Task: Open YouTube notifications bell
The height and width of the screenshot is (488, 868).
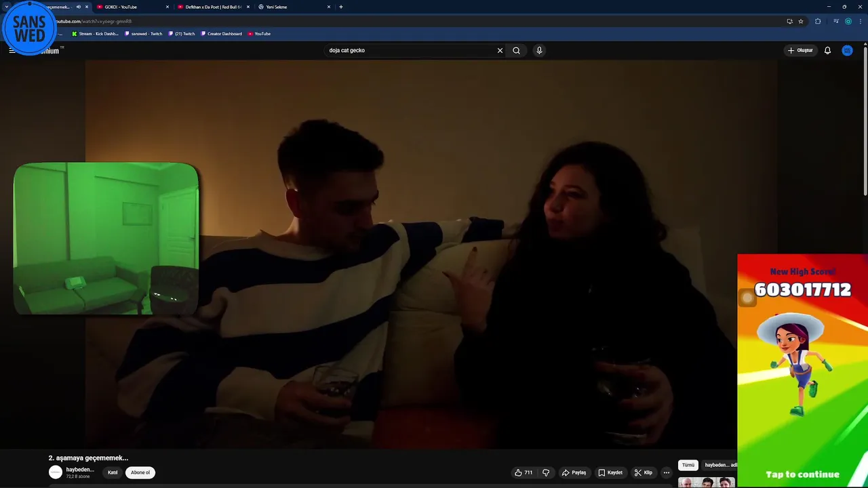Action: click(827, 50)
